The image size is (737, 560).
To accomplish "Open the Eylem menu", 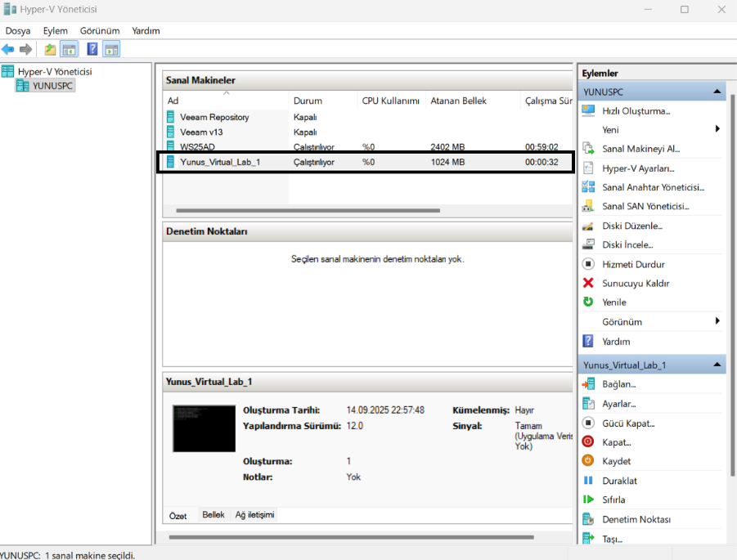I will click(x=56, y=31).
